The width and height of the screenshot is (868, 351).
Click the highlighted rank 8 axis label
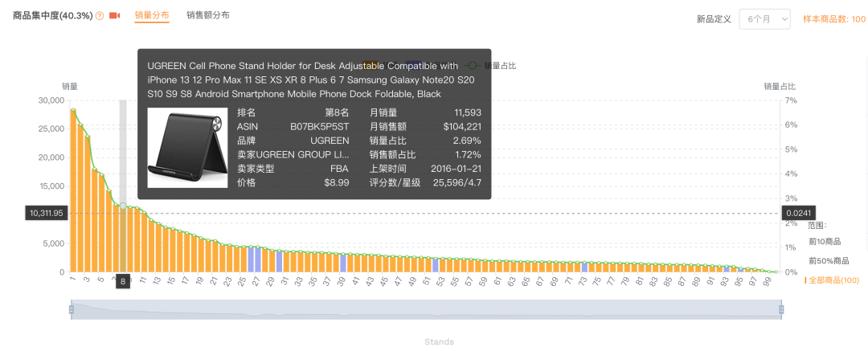tap(123, 282)
